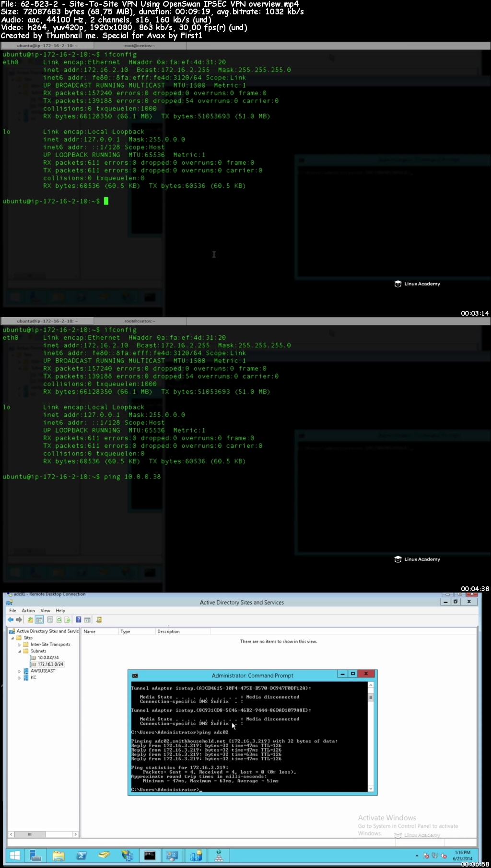Open the Help menu
This screenshot has width=491, height=868.
[60, 610]
